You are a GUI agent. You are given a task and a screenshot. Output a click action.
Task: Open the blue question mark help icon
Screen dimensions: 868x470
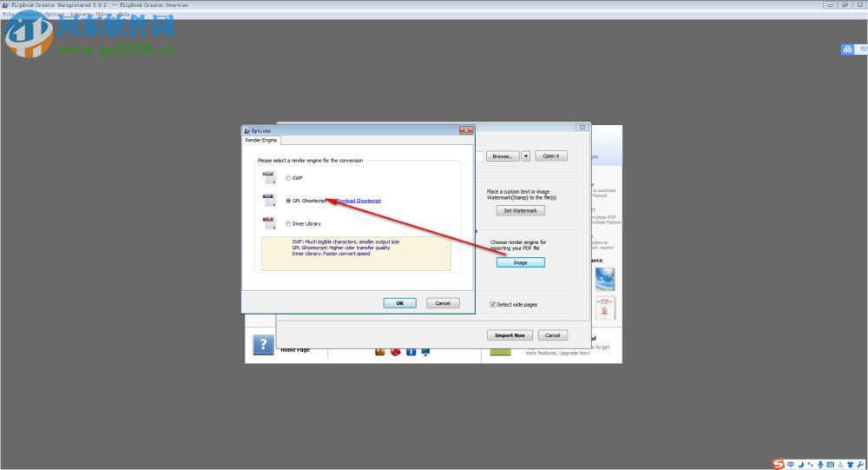(264, 345)
